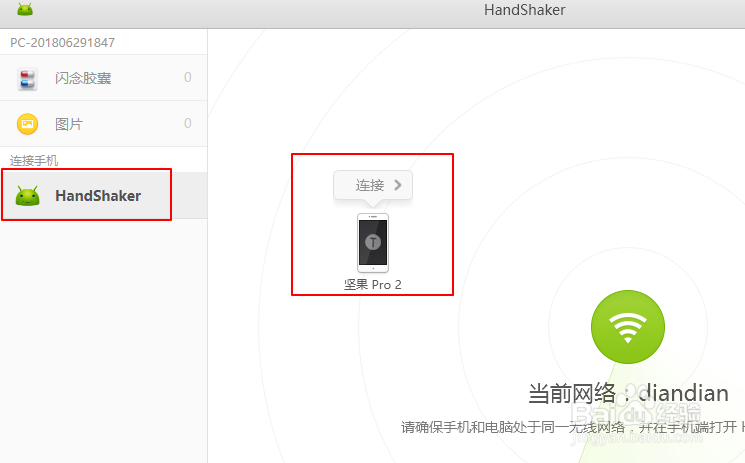Open the 闪念胶囊 sidebar item
This screenshot has height=463, width=745.
pyautogui.click(x=104, y=77)
